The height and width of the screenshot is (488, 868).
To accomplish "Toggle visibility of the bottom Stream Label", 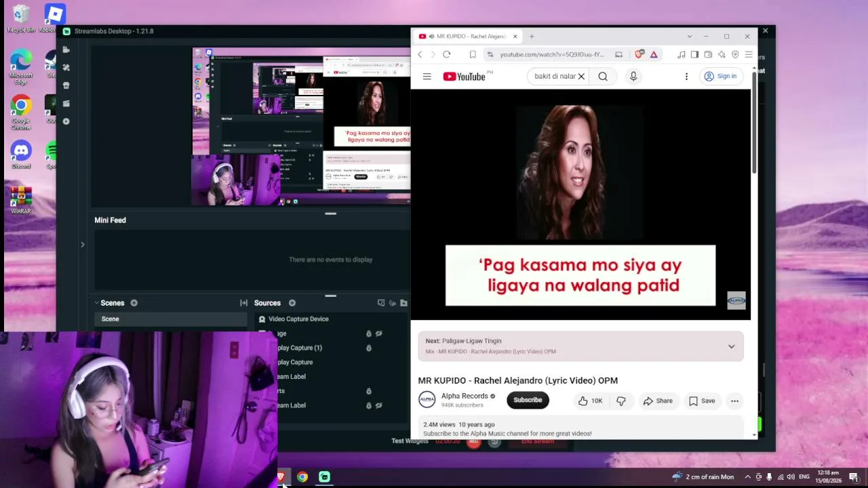I will (379, 405).
